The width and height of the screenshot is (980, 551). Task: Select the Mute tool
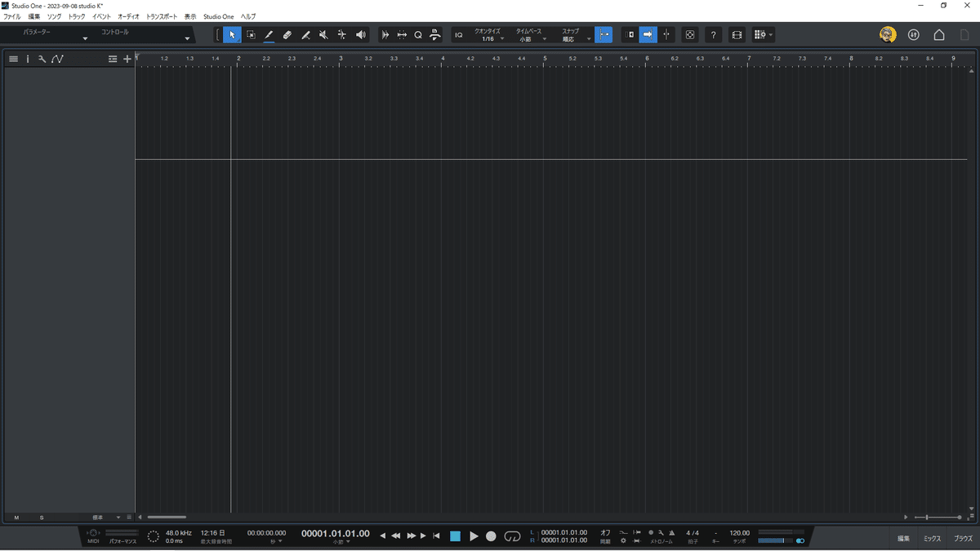[323, 35]
